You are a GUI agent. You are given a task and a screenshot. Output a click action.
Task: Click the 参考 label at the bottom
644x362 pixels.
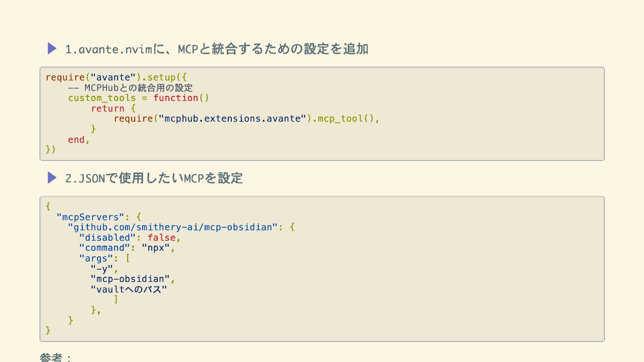coord(51,357)
